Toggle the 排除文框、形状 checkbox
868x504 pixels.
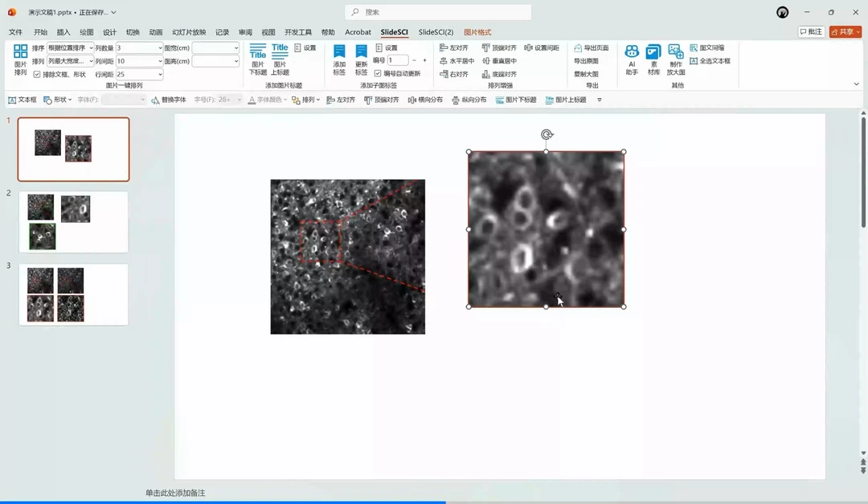(37, 74)
